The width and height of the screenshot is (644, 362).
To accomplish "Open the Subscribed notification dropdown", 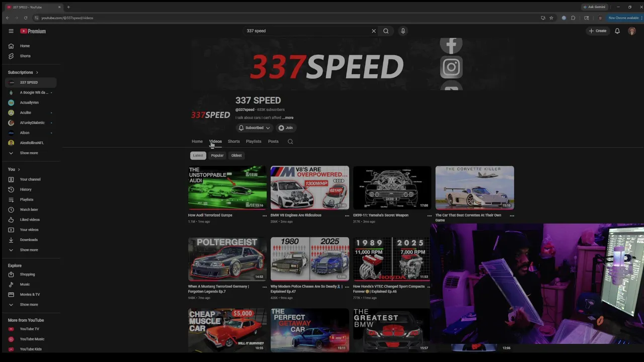I will tap(254, 128).
